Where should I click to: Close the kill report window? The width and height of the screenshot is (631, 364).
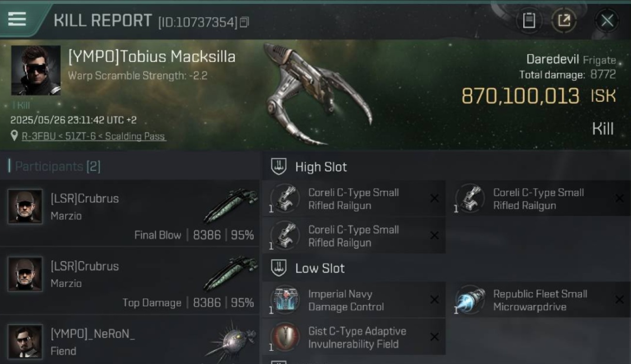coord(607,20)
